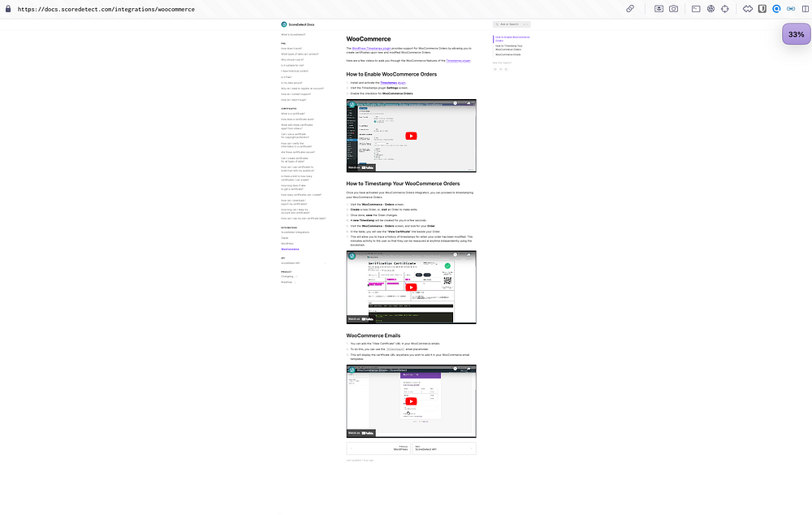
Task: Click the camera screenshot icon in toolbar
Action: click(x=673, y=9)
